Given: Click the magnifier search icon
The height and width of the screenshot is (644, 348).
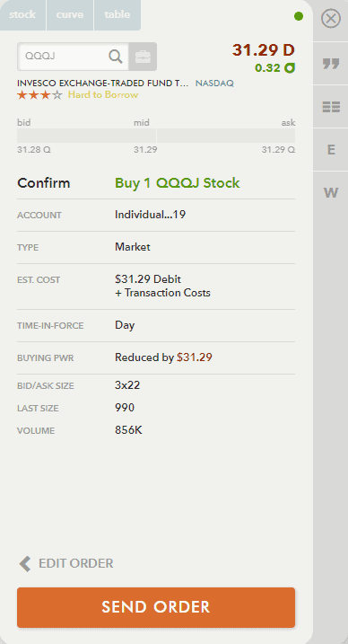Looking at the screenshot, I should point(116,57).
